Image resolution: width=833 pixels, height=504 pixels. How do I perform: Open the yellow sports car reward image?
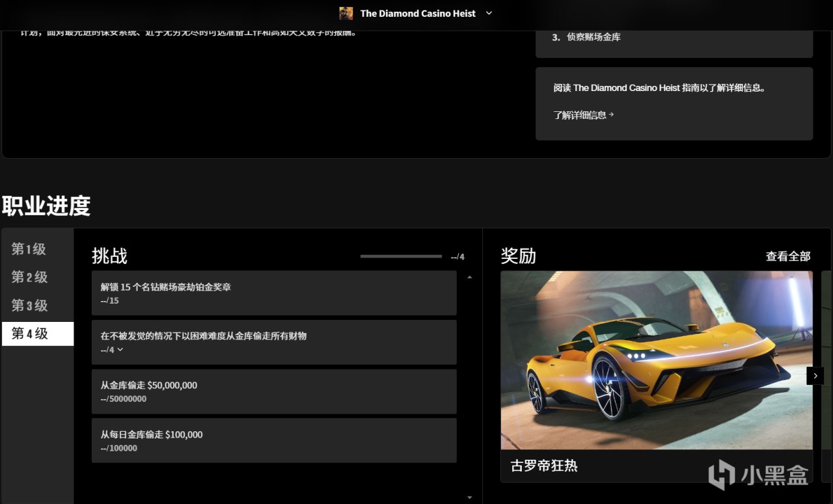(x=657, y=360)
